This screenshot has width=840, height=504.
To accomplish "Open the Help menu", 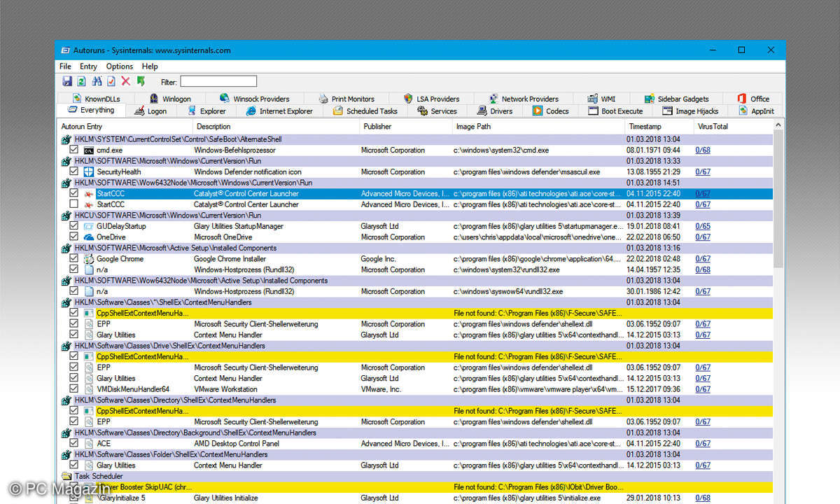I will click(150, 66).
